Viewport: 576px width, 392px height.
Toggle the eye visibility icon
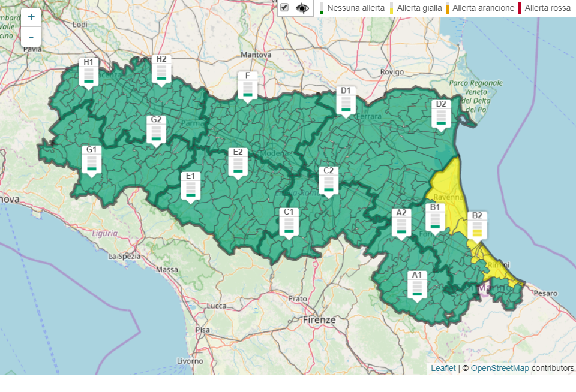(302, 8)
